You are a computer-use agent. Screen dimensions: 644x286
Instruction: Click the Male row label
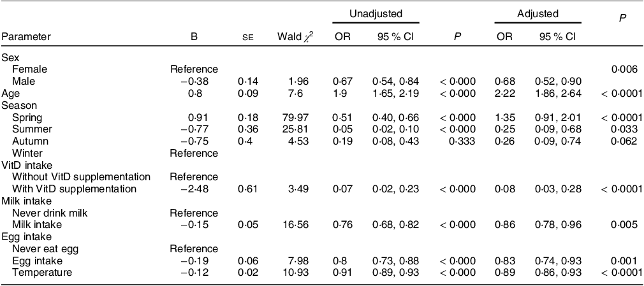pos(24,82)
